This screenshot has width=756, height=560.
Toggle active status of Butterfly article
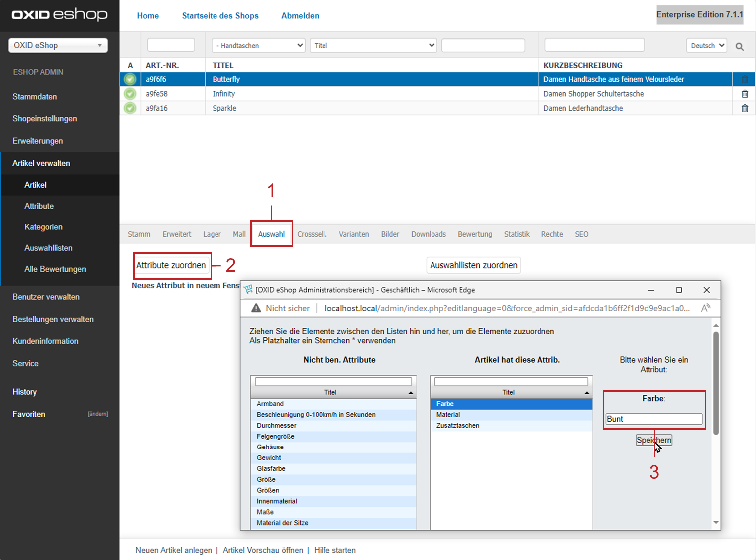point(130,79)
